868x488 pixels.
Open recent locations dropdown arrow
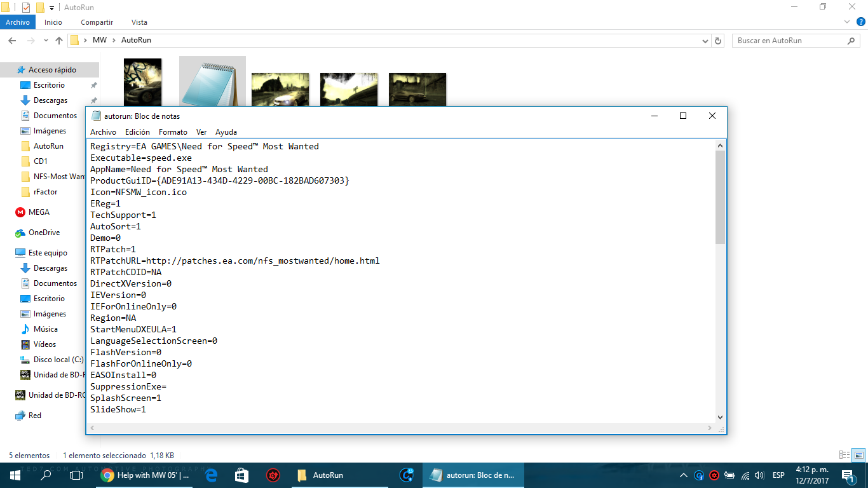[x=45, y=41]
